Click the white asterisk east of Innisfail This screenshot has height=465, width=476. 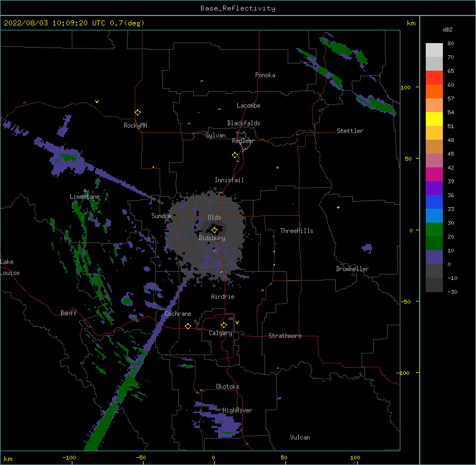pos(277,167)
